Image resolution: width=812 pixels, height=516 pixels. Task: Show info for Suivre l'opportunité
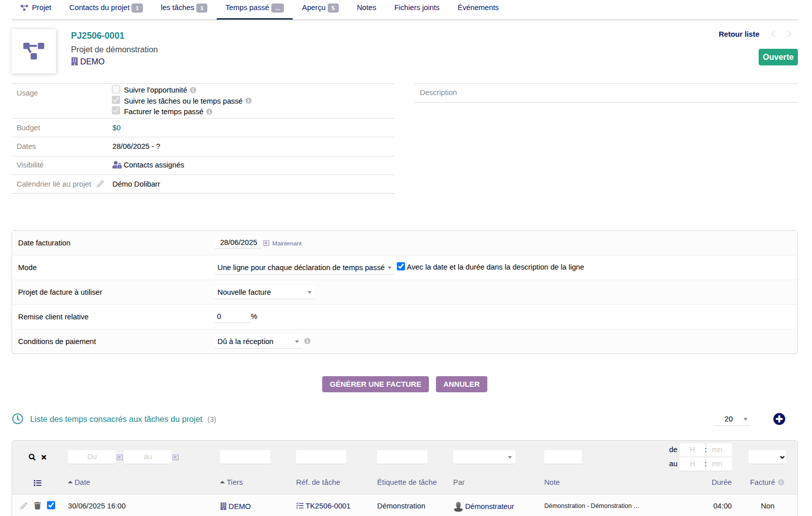(193, 90)
